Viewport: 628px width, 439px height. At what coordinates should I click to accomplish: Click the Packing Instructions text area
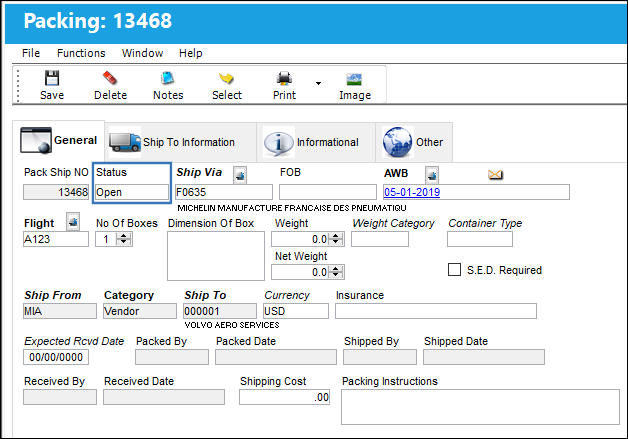coord(480,407)
